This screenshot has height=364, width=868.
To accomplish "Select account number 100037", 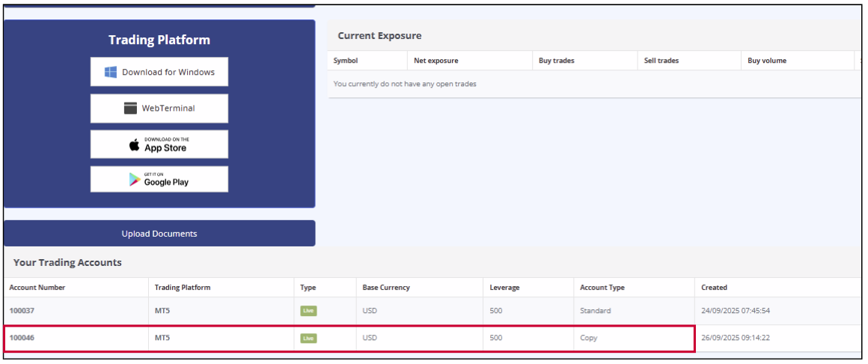I will (22, 311).
